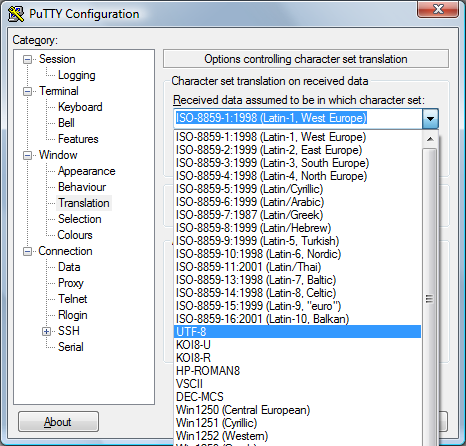Open Proxy settings category

(71, 283)
